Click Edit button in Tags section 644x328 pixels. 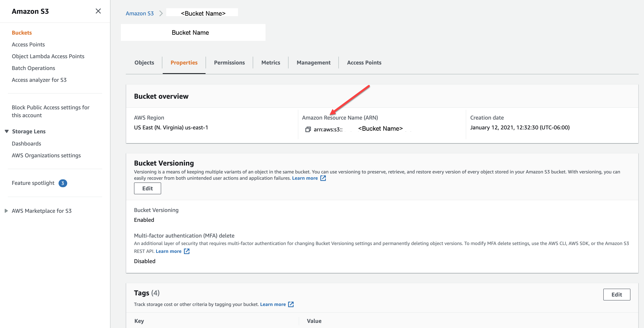[x=616, y=295]
